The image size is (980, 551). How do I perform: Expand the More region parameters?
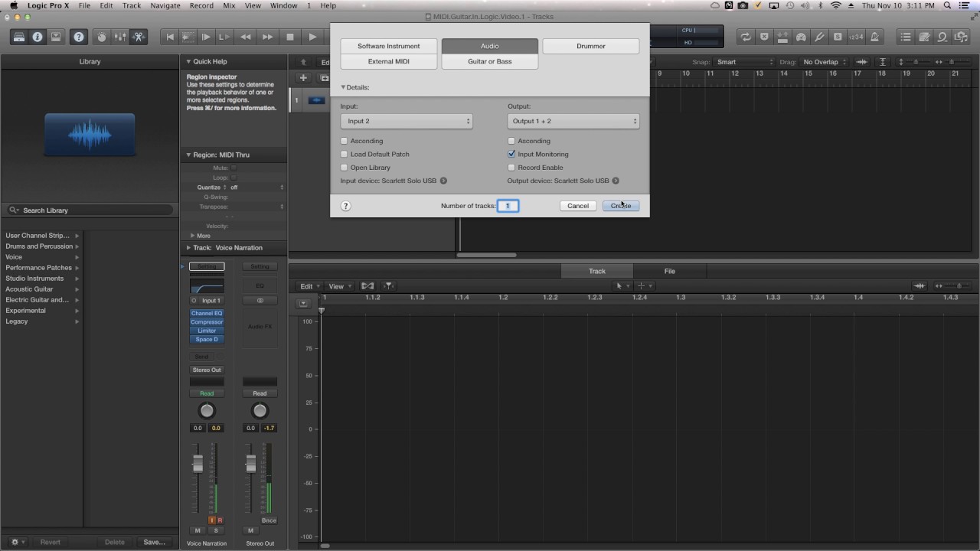(193, 236)
